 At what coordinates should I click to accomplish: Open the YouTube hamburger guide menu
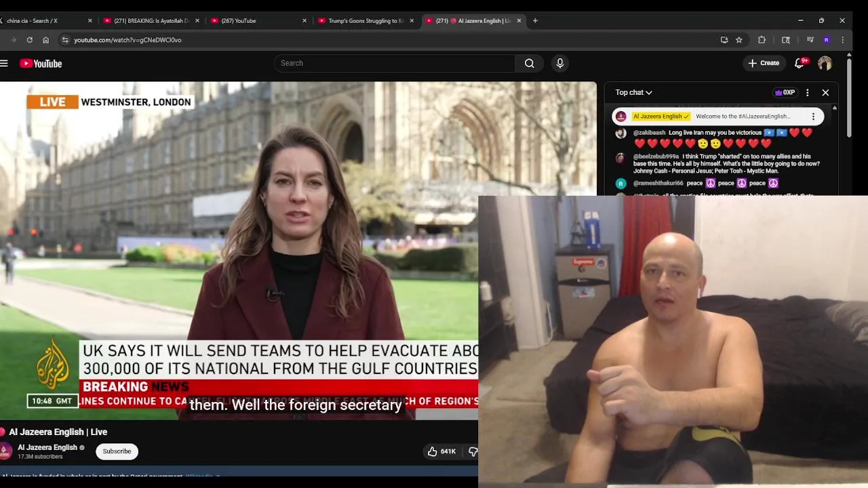click(x=4, y=63)
